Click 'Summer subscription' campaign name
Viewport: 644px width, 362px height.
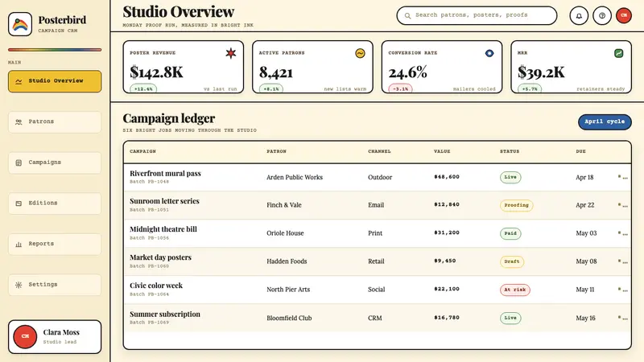(165, 315)
